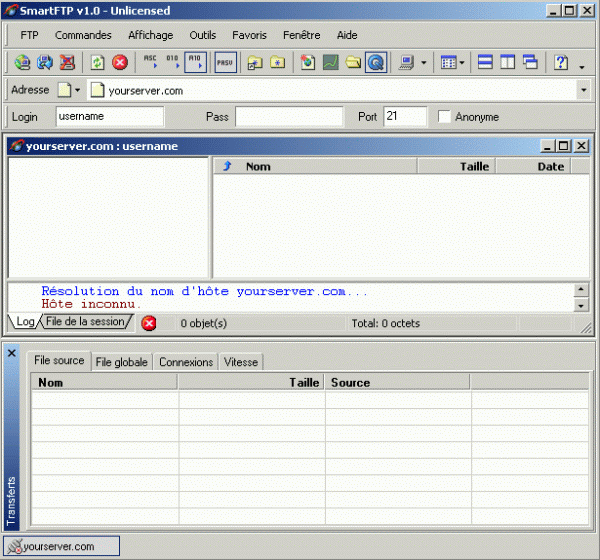Click the yourserver.com address field

[333, 91]
